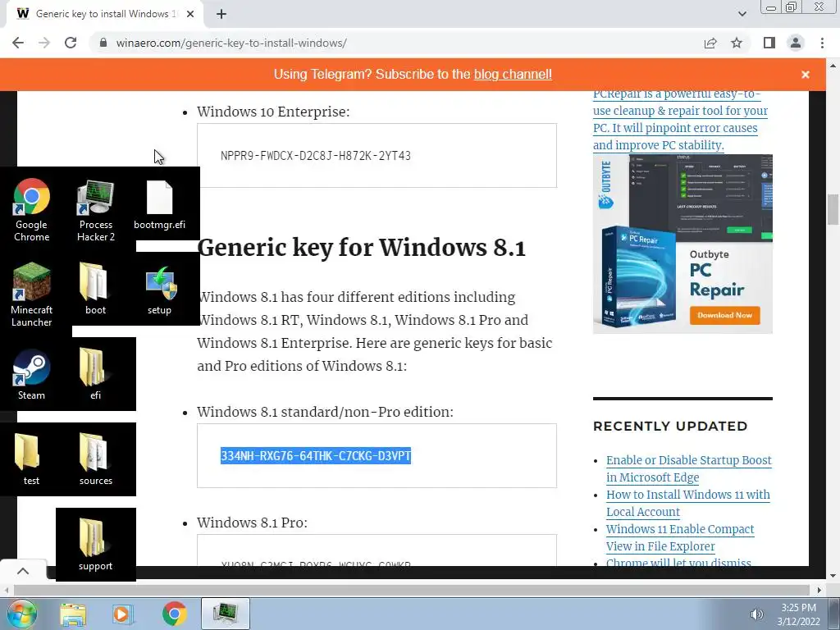Open a new browser tab

coord(221,14)
